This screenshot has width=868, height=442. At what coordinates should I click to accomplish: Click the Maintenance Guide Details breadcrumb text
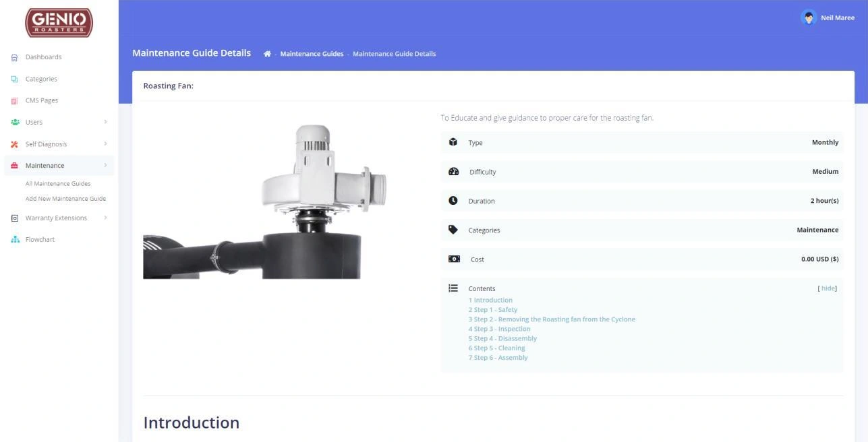394,54
